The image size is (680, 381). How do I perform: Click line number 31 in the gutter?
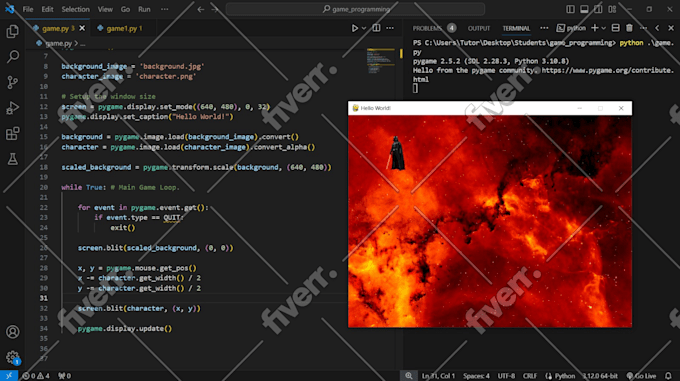(43, 298)
